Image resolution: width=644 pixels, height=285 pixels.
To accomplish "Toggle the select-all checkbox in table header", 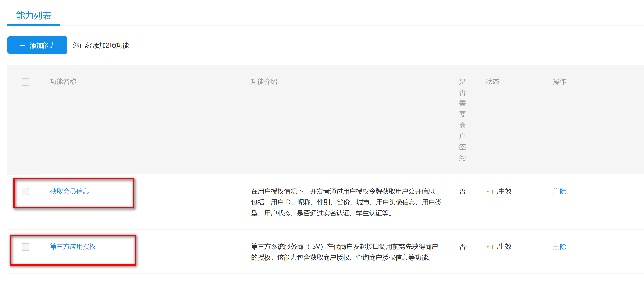I will pos(25,82).
